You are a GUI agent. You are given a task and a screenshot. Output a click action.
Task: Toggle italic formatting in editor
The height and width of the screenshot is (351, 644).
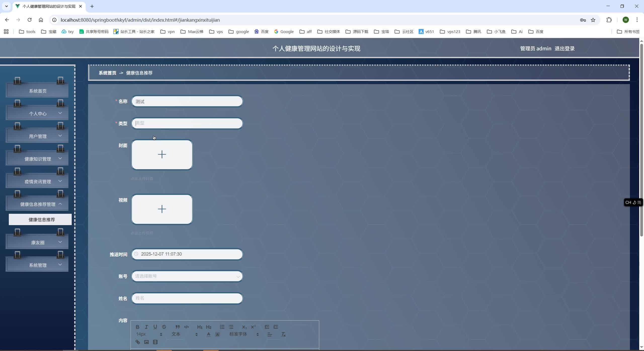[146, 327]
